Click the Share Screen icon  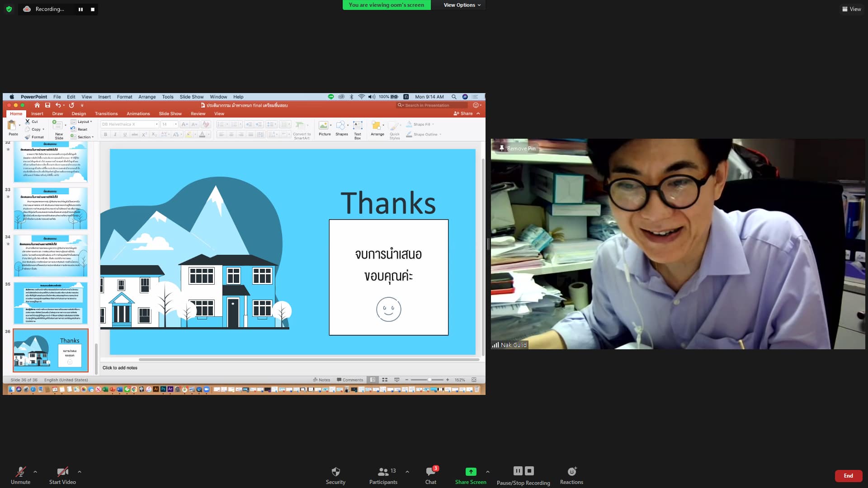(471, 472)
